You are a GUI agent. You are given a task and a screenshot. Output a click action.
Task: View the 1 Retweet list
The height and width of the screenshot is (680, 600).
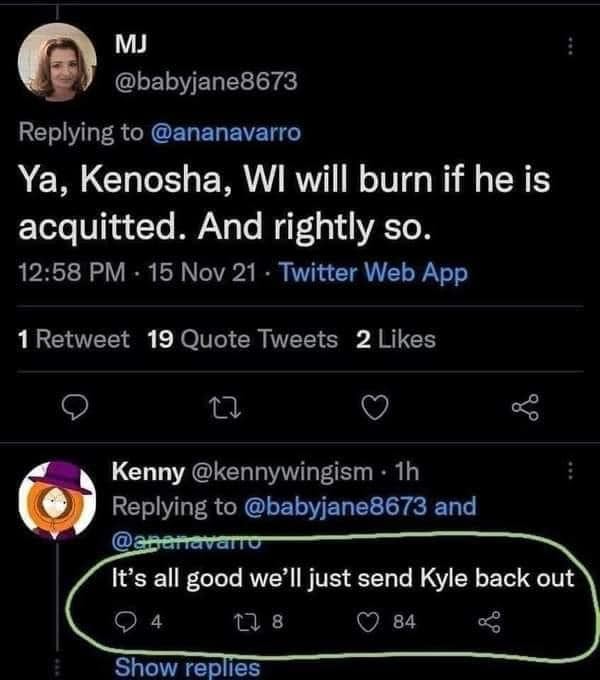tap(75, 340)
